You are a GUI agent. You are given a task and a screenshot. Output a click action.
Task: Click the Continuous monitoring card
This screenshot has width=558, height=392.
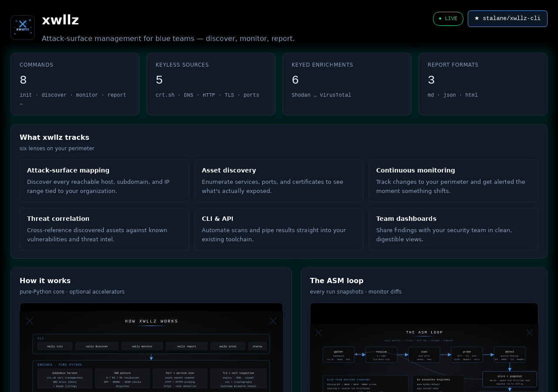coord(453,181)
